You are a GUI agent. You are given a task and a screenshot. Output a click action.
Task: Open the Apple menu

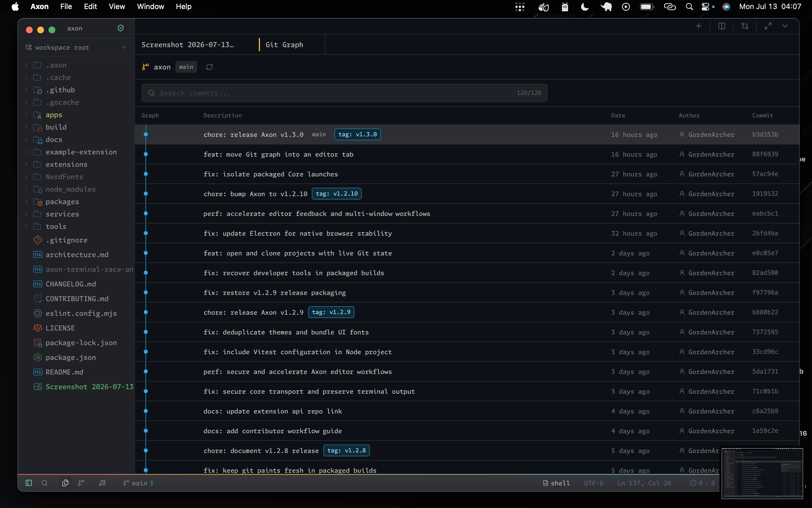coord(16,6)
